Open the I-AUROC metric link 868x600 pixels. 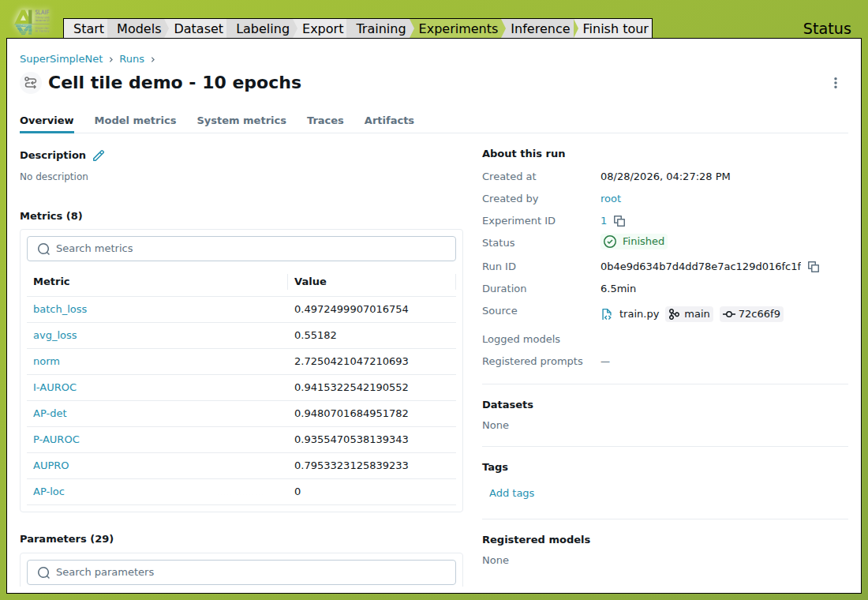tap(54, 388)
